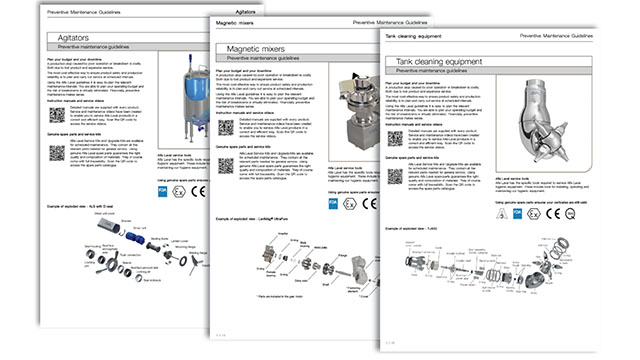Viewport: 640px width, 360px height.
Task: Click the lower QR code on Tank cleaning equipment page
Action: (395, 176)
